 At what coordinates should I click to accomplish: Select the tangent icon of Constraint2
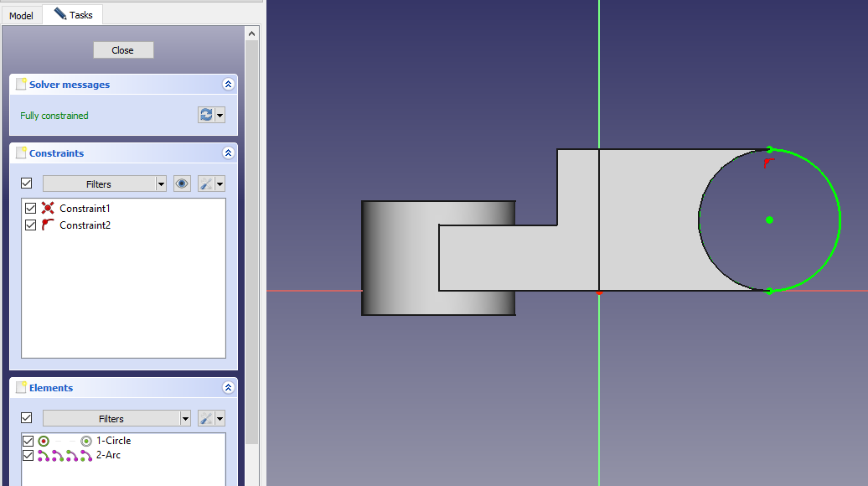coord(48,225)
